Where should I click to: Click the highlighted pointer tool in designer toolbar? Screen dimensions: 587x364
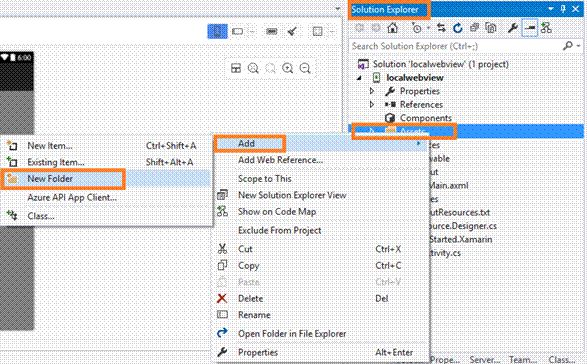pyautogui.click(x=218, y=31)
